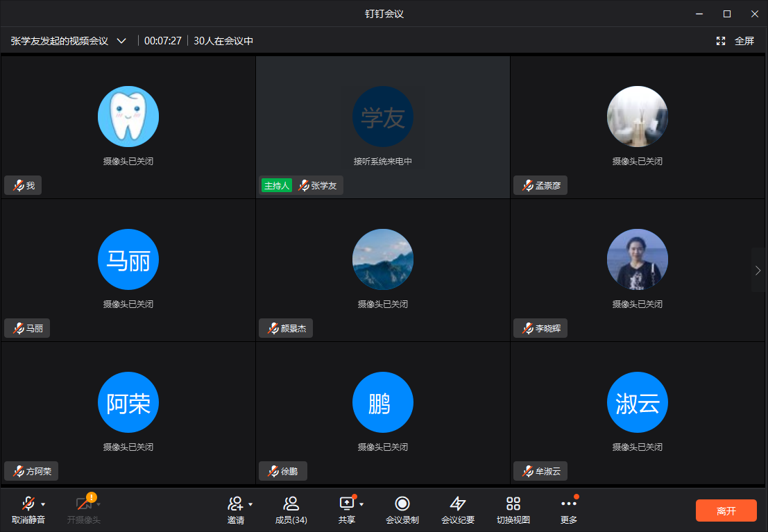Click the 钉钉会议 window title
This screenshot has width=768, height=532.
point(384,14)
